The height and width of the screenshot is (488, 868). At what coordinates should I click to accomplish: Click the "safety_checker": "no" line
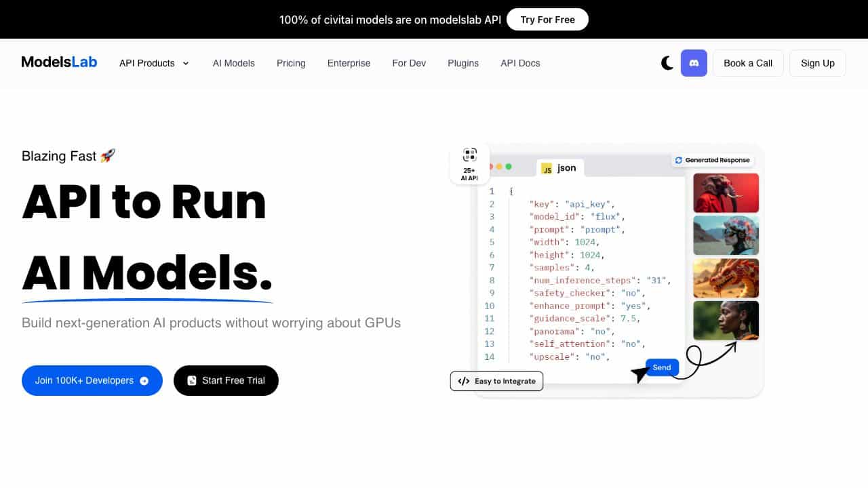click(x=587, y=293)
